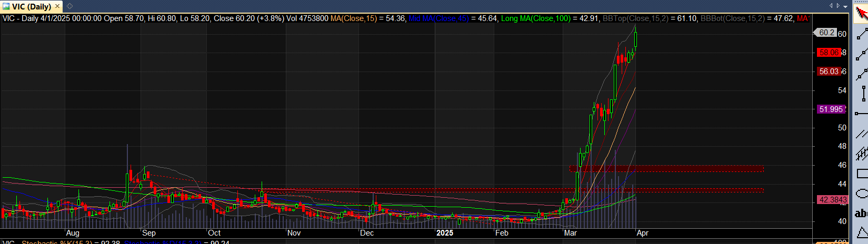Select the ellipse drawing tool
The height and width of the screenshot is (244, 868).
pos(861,193)
